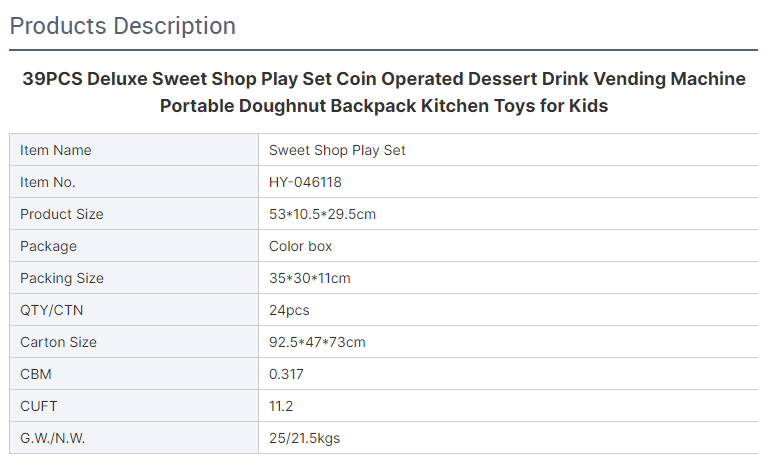
Task: Select the HY-046118 item number
Action: 305,182
